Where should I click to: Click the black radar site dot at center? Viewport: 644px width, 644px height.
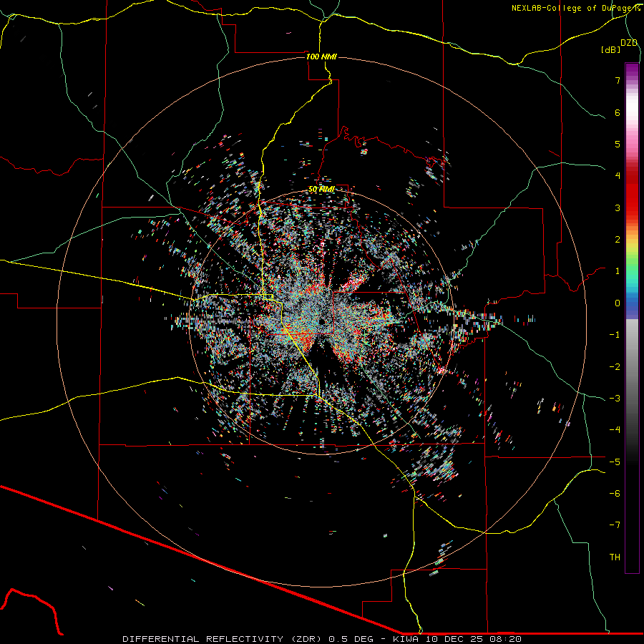323,321
